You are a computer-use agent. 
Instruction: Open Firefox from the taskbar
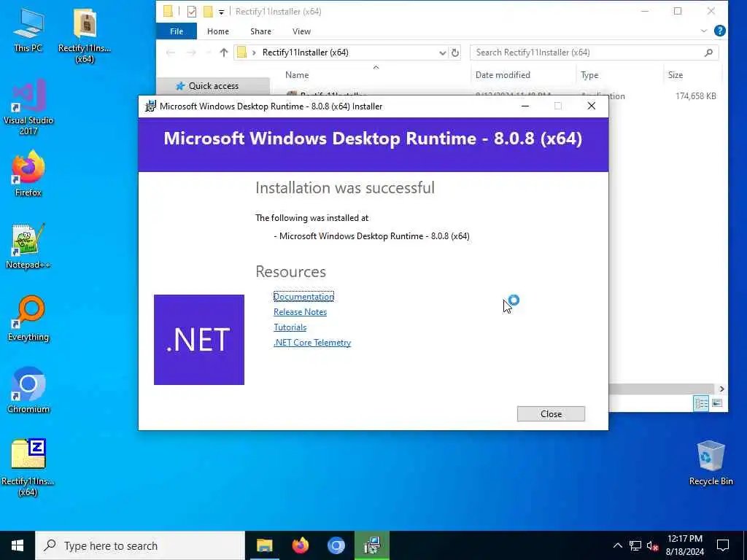tap(300, 545)
